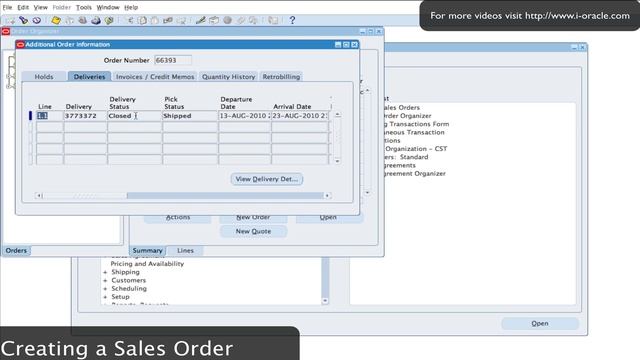The width and height of the screenshot is (640, 360).
Task: Select the Orders tab in Order Organizer
Action: coord(16,250)
